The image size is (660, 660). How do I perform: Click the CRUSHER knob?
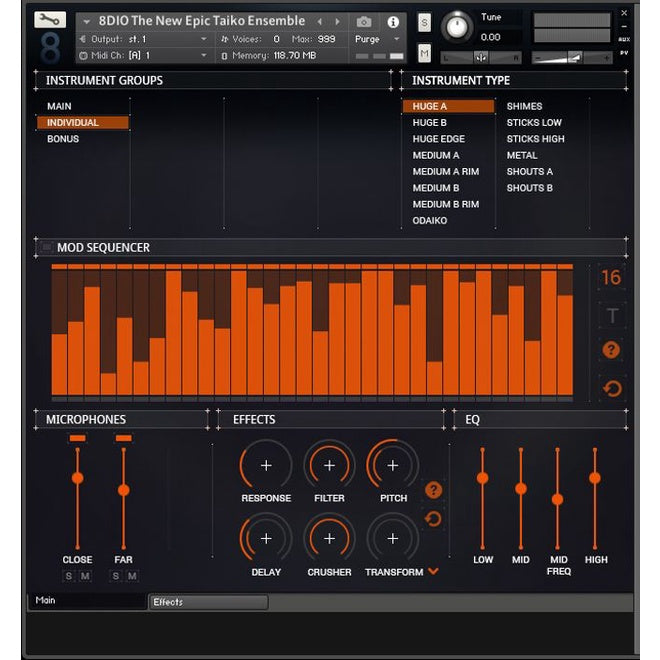point(329,538)
